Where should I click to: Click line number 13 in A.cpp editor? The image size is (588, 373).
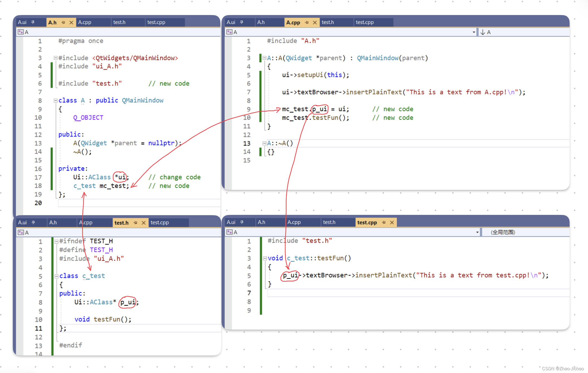click(x=247, y=143)
